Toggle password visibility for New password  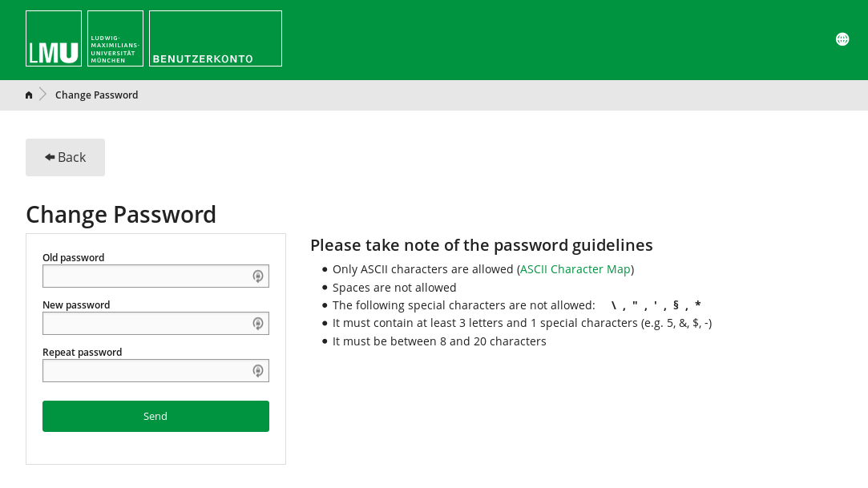pyautogui.click(x=258, y=323)
